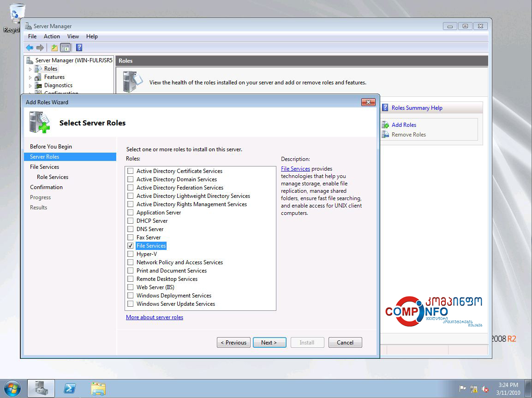Go to Before You Begin wizard step
The height and width of the screenshot is (398, 532).
tap(51, 147)
